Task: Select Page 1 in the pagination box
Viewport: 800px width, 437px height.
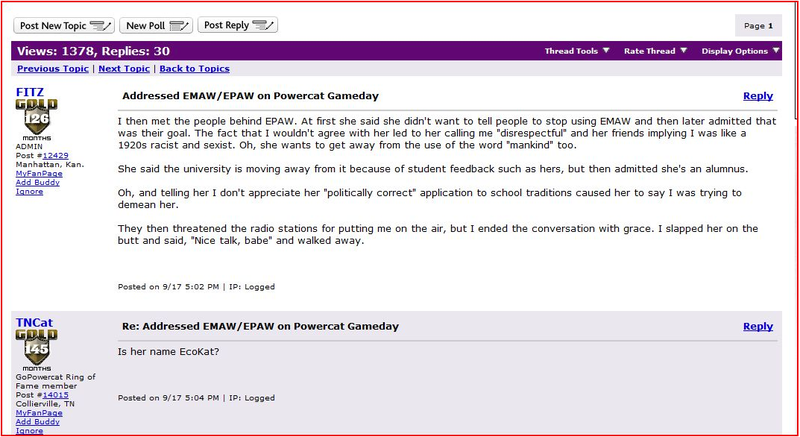Action: click(758, 25)
